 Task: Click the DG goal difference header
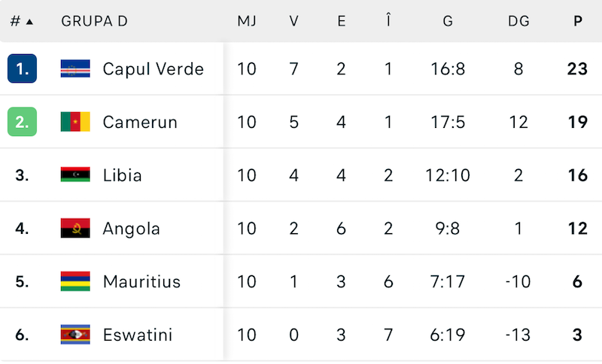coord(518,21)
